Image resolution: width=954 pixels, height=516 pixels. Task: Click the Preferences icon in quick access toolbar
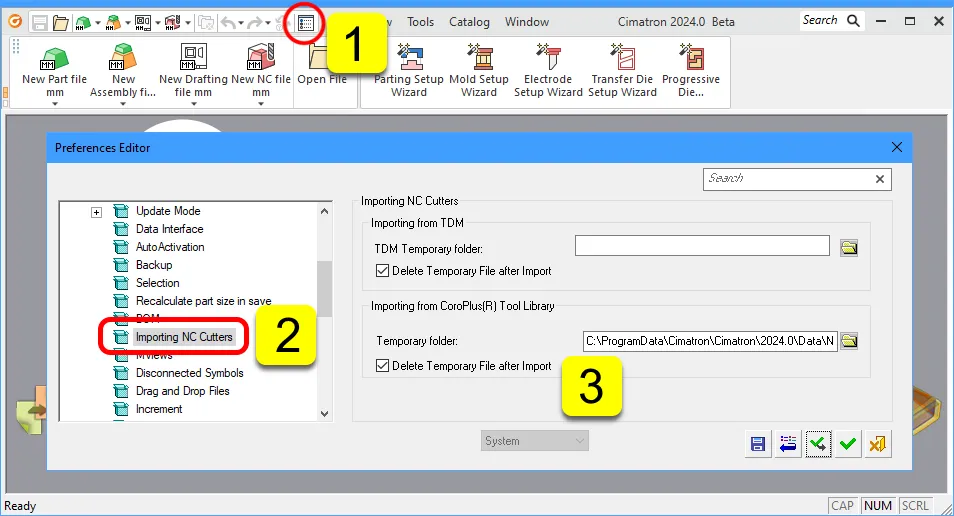click(306, 21)
